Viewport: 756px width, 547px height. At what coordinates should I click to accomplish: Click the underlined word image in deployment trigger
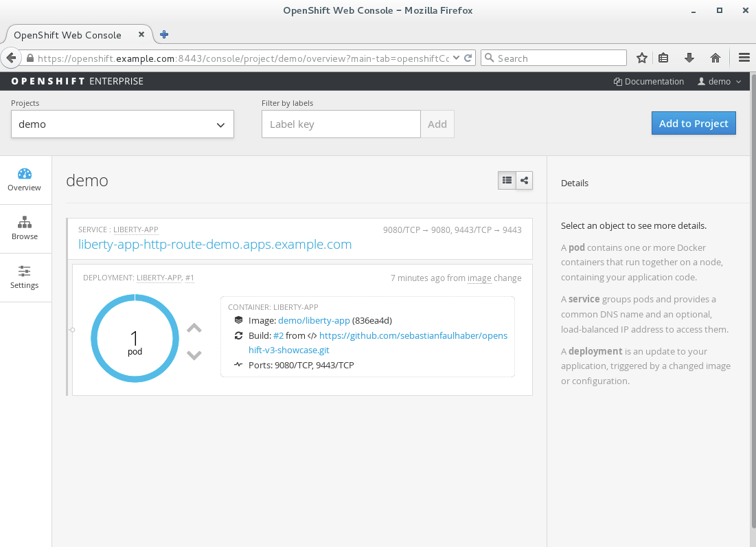479,278
